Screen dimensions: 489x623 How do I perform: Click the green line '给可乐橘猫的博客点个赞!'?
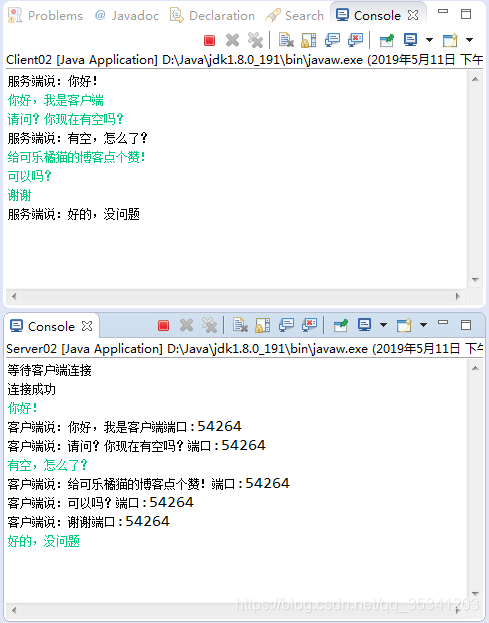pos(77,157)
